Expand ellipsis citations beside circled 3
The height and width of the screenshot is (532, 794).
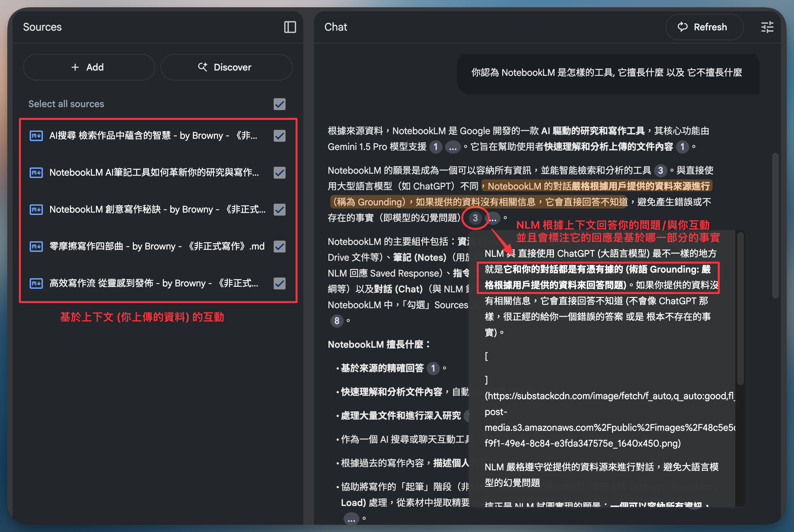(493, 219)
